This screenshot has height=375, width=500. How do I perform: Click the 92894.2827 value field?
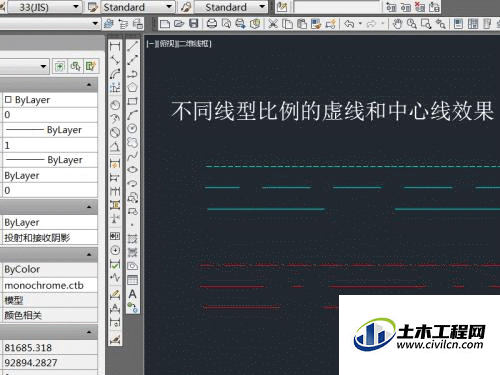50,363
